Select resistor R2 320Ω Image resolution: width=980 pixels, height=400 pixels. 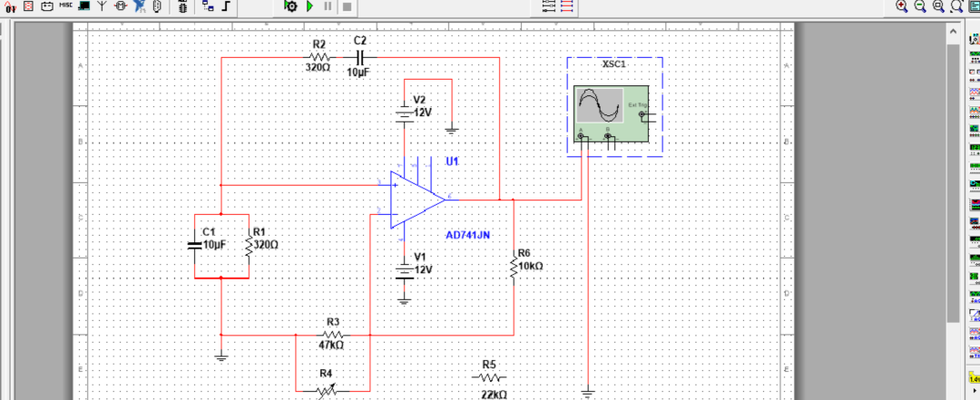tap(318, 57)
